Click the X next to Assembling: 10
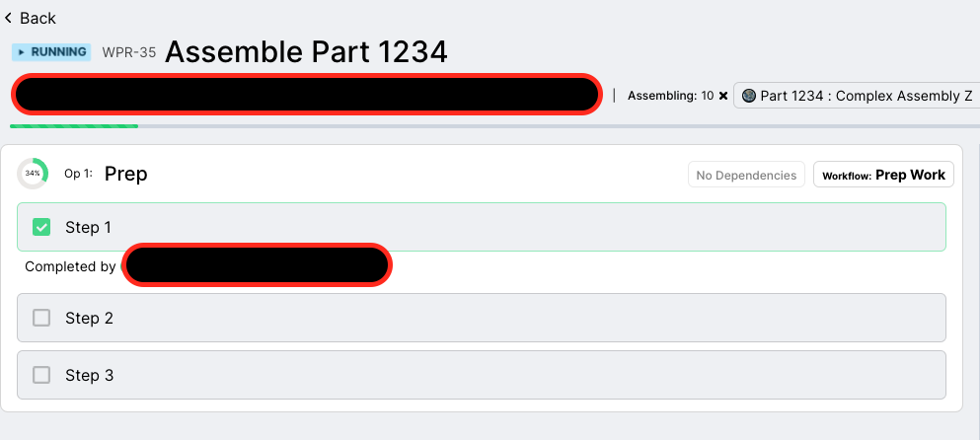Image resolution: width=980 pixels, height=440 pixels. (x=723, y=96)
